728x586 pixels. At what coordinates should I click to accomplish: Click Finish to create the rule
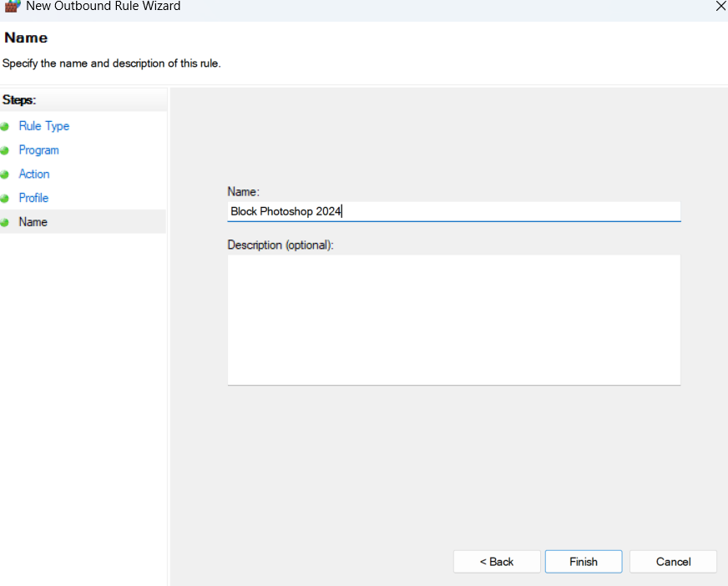tap(583, 562)
